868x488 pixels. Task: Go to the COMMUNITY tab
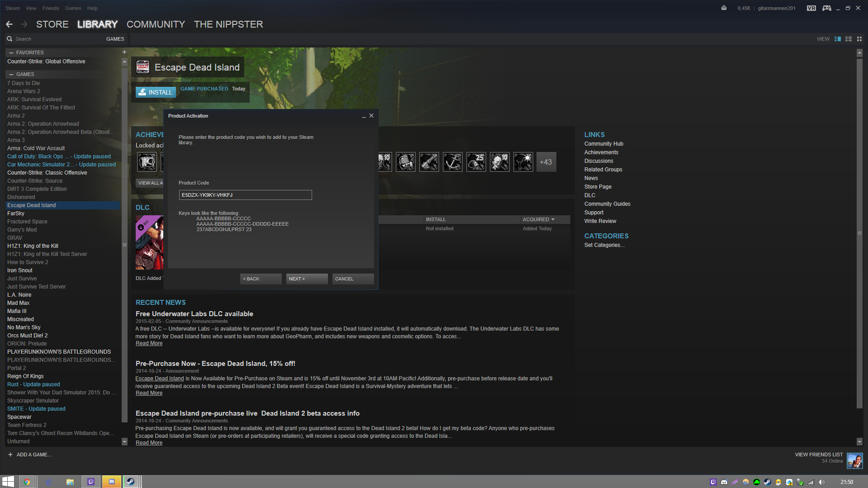point(156,24)
